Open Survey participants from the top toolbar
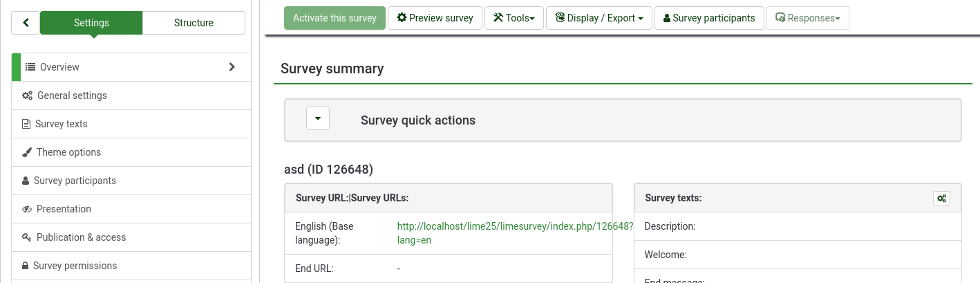The width and height of the screenshot is (980, 283). click(x=709, y=18)
